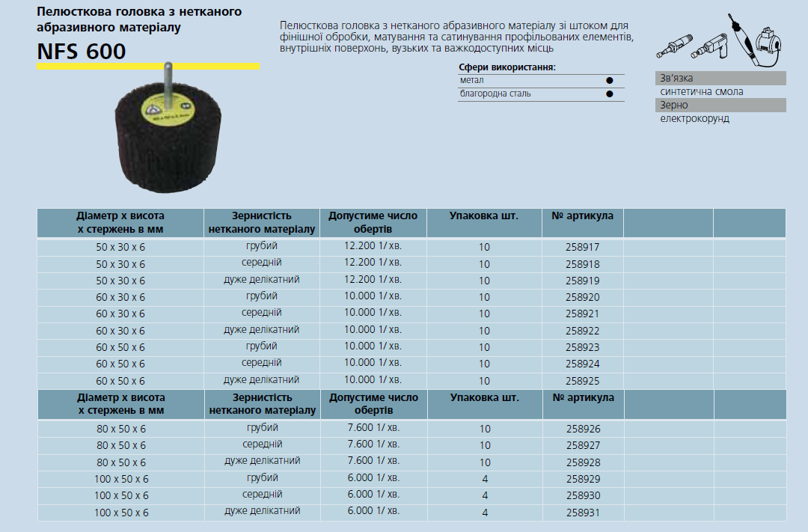Click 10.000 1/хв. in row 258922
The height and width of the screenshot is (532, 808).
pos(373,329)
